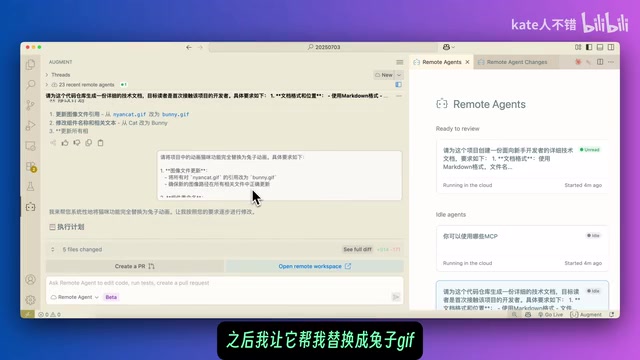Open errors and warnings in status bar

click(49, 314)
